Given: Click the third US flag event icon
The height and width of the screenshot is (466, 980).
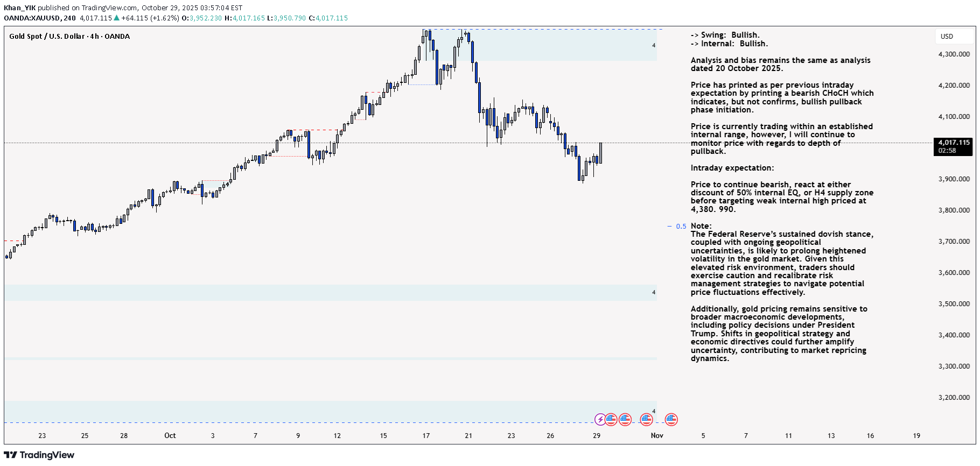Looking at the screenshot, I should [646, 420].
